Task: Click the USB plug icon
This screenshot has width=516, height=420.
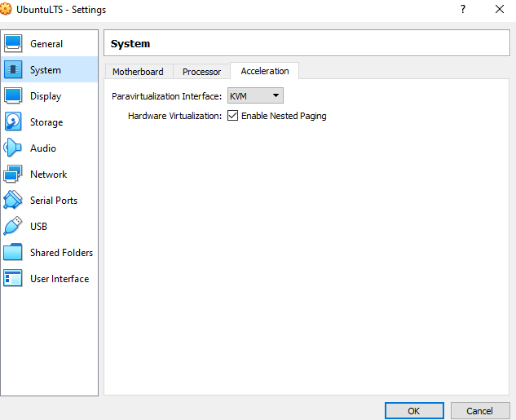Action: click(x=13, y=226)
